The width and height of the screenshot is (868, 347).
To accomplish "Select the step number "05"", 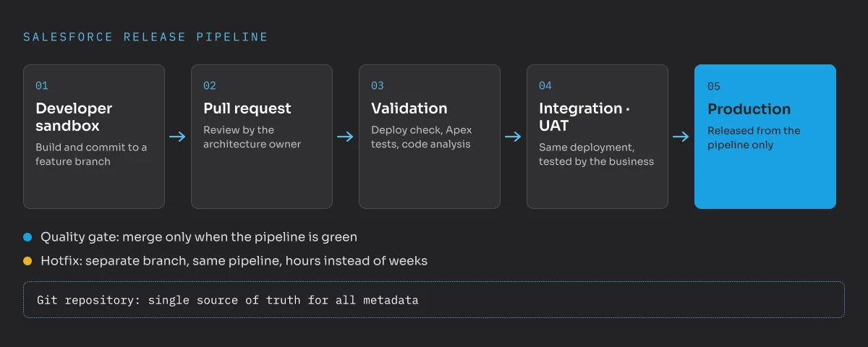I will click(x=714, y=87).
